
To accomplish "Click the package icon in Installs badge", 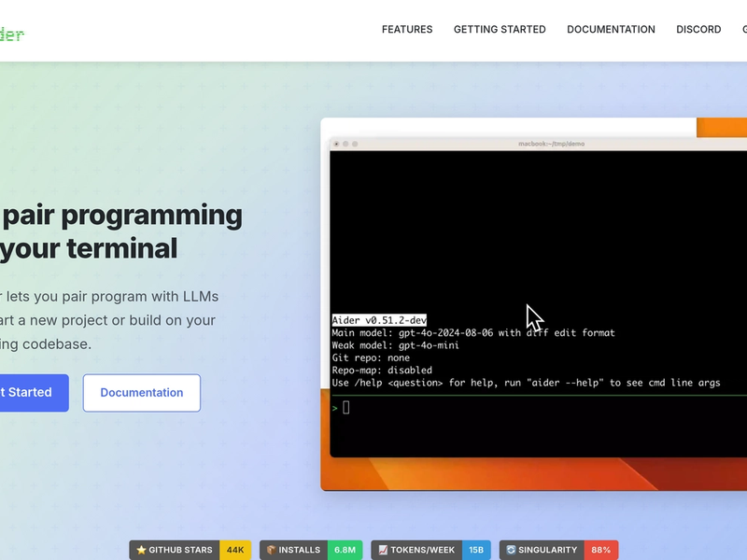I will coord(271,550).
